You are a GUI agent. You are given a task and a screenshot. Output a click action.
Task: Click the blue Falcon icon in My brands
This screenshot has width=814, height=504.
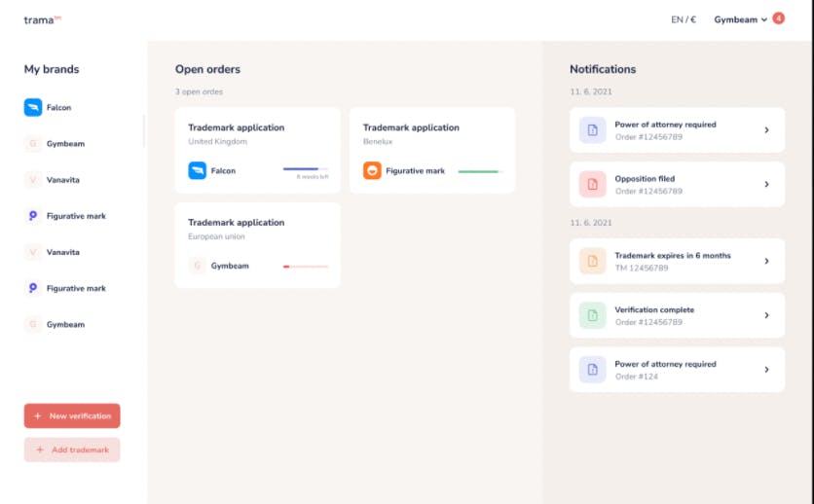click(33, 107)
